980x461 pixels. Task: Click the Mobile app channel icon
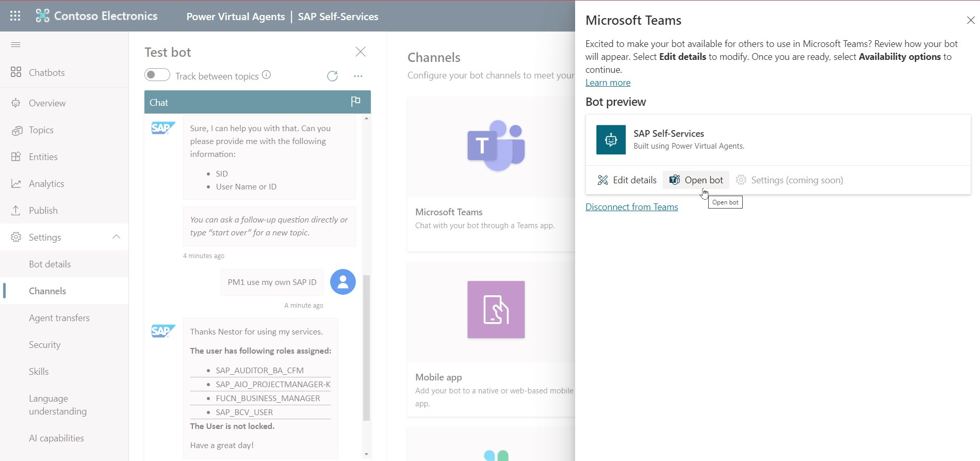[x=496, y=310]
